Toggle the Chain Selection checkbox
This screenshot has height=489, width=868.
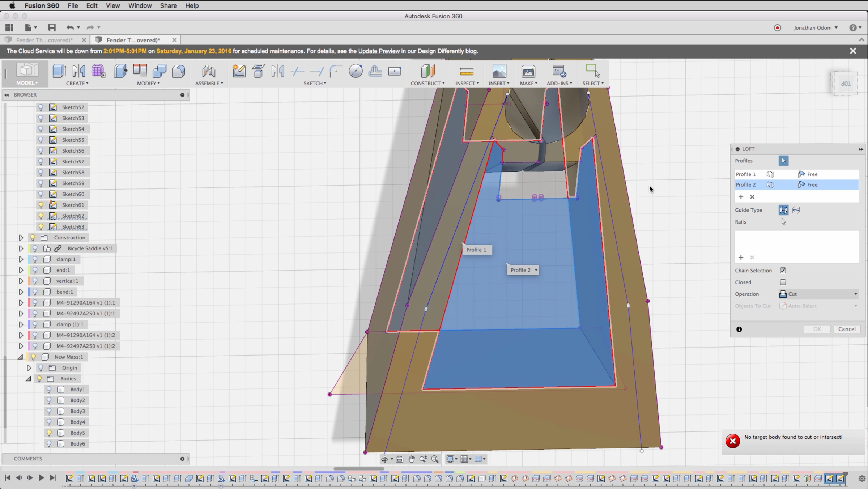[783, 271]
